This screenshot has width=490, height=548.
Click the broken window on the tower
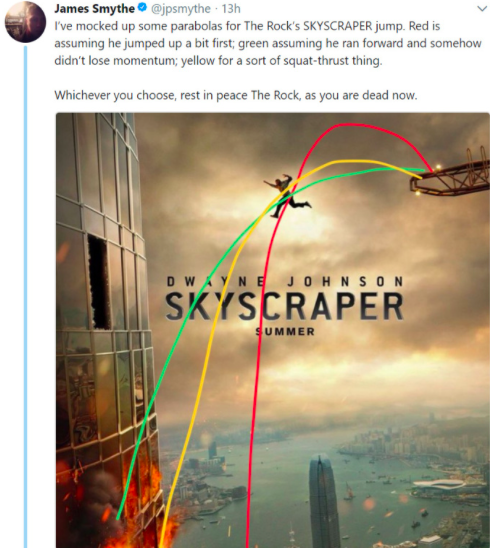click(x=98, y=282)
